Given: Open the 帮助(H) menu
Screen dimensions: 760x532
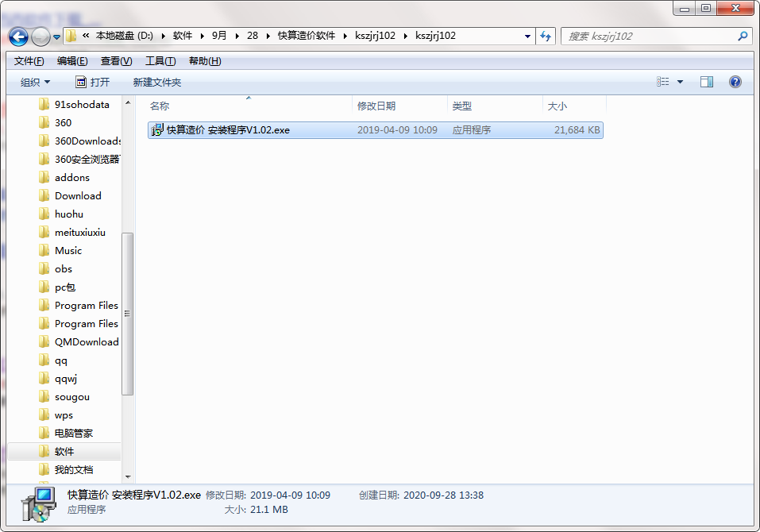Looking at the screenshot, I should 205,61.
